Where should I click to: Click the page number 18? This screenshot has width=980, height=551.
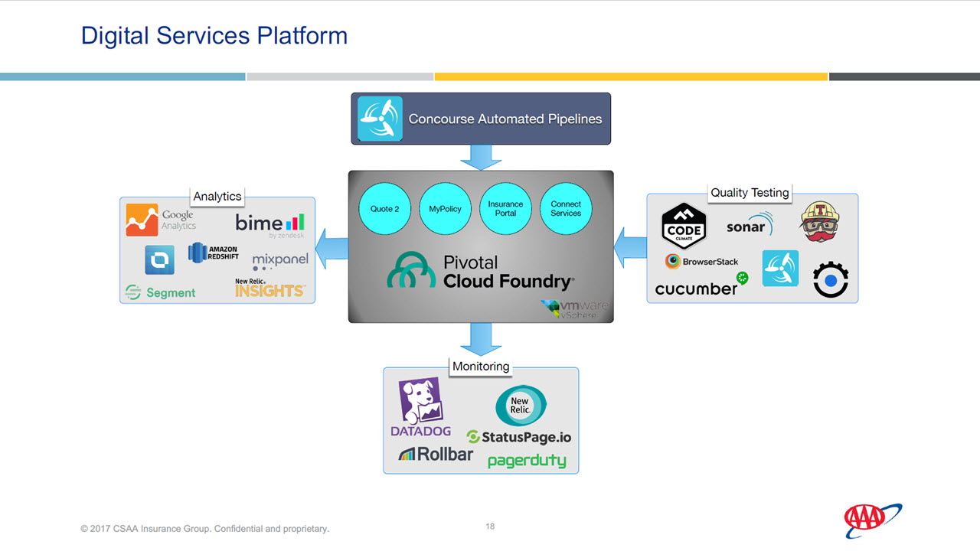[490, 527]
